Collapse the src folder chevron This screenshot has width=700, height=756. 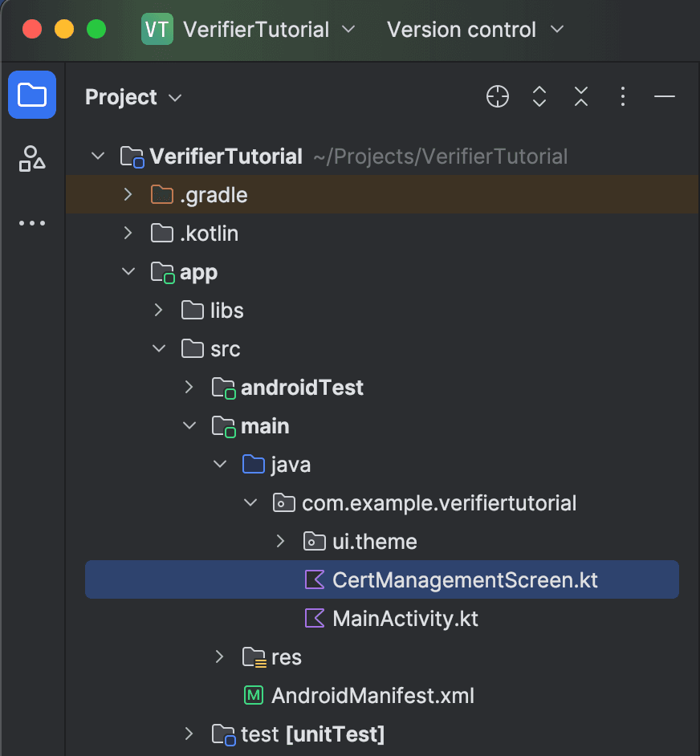[158, 348]
